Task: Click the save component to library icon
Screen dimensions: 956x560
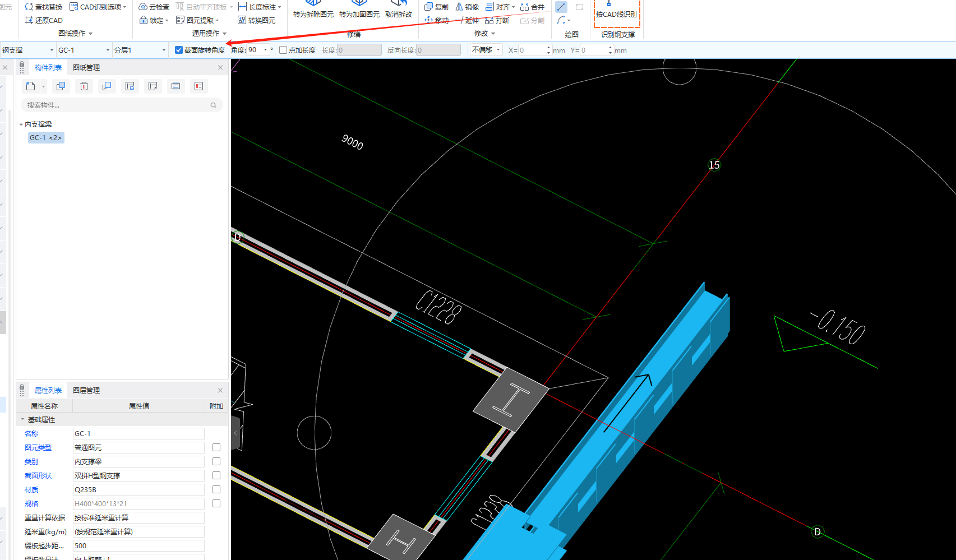Action: 130,86
